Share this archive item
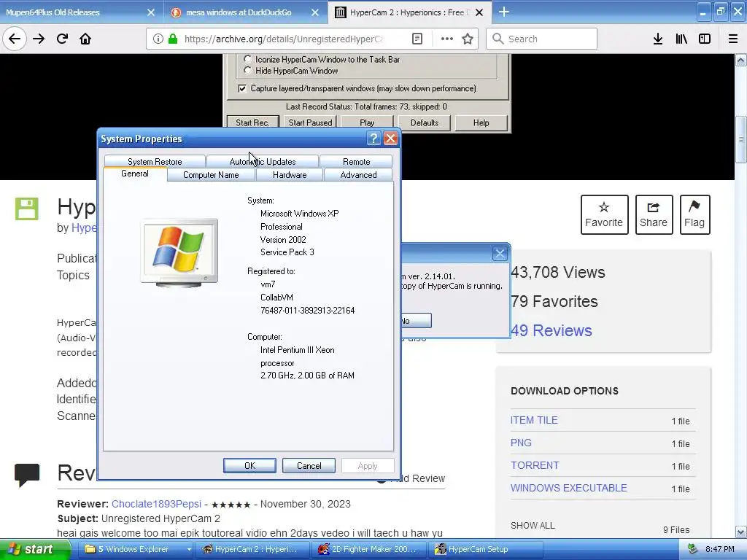 (x=654, y=214)
